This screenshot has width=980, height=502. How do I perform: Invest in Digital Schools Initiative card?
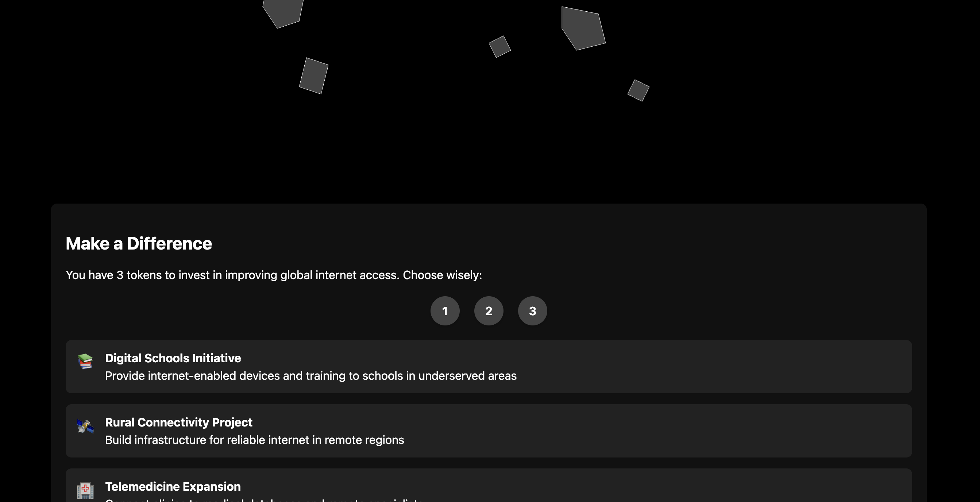coord(489,367)
